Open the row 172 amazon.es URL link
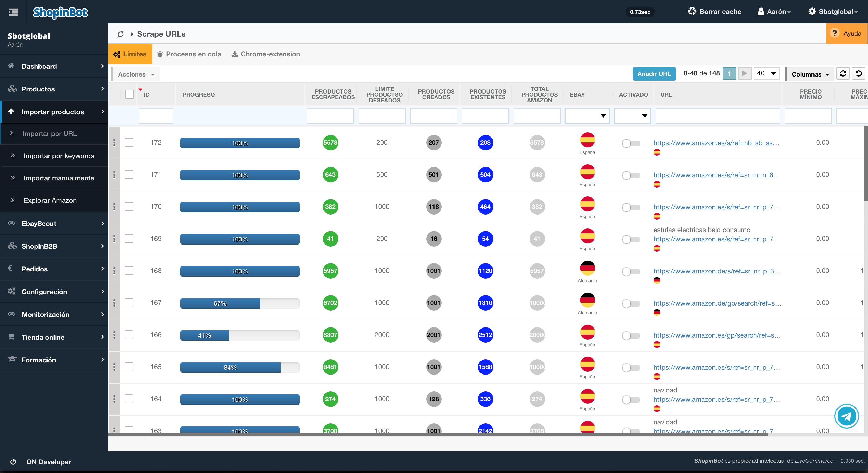Screen dimensions: 868x473 [x=716, y=143]
